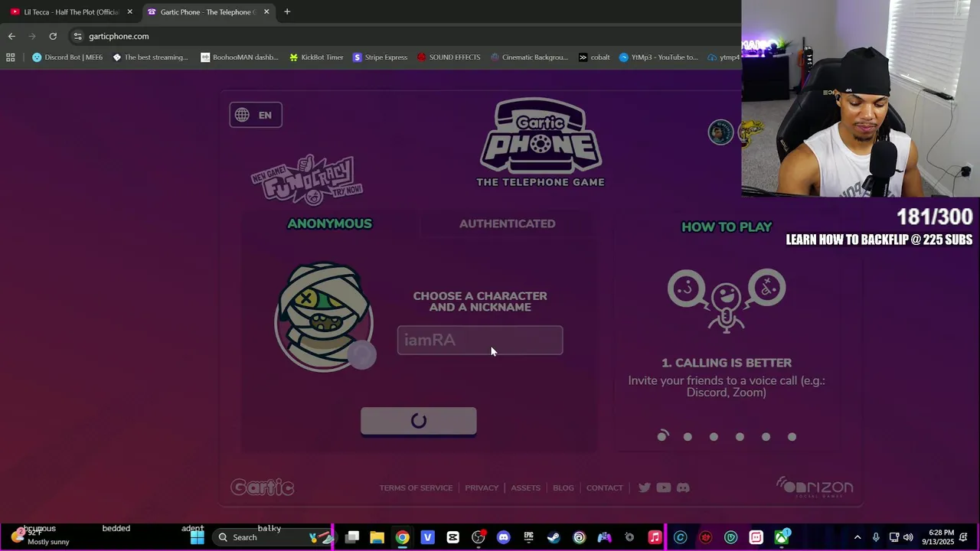Click the mummy character avatar
Viewport: 980px width, 551px height.
323,317
